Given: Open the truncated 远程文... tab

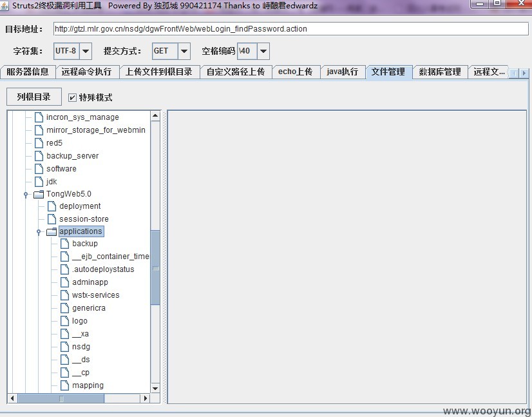Looking at the screenshot, I should click(489, 72).
